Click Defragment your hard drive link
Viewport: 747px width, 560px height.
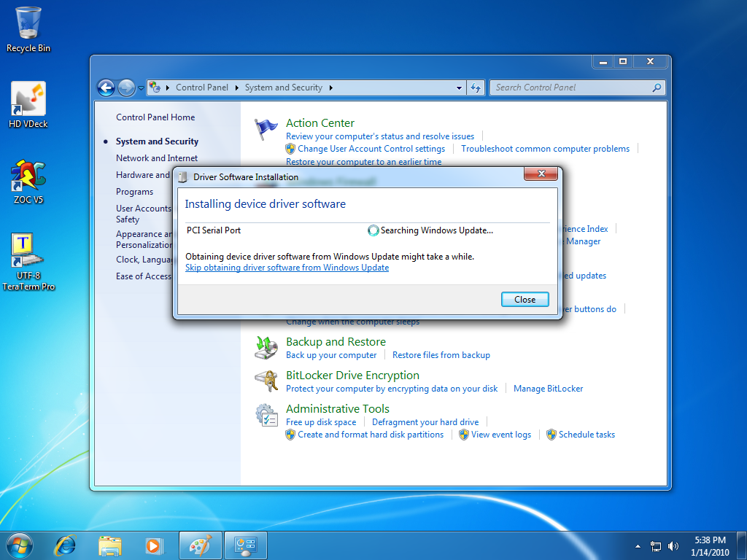tap(425, 422)
